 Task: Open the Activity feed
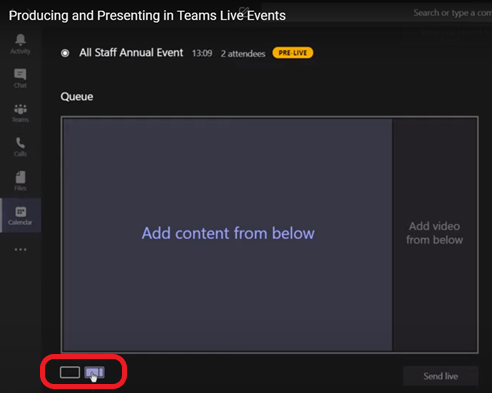(20, 44)
